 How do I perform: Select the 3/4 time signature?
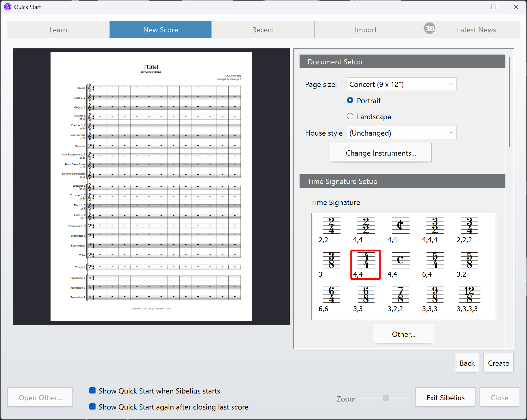469,226
